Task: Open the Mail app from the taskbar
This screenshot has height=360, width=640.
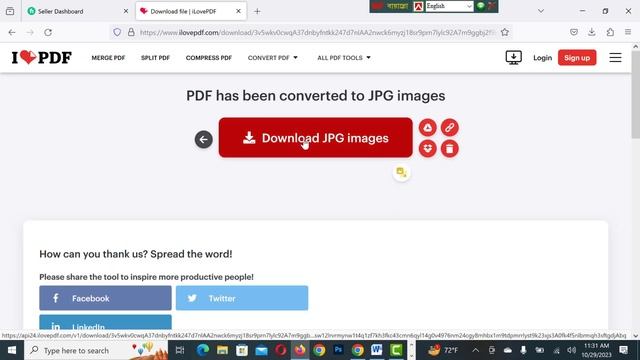Action: [x=261, y=350]
